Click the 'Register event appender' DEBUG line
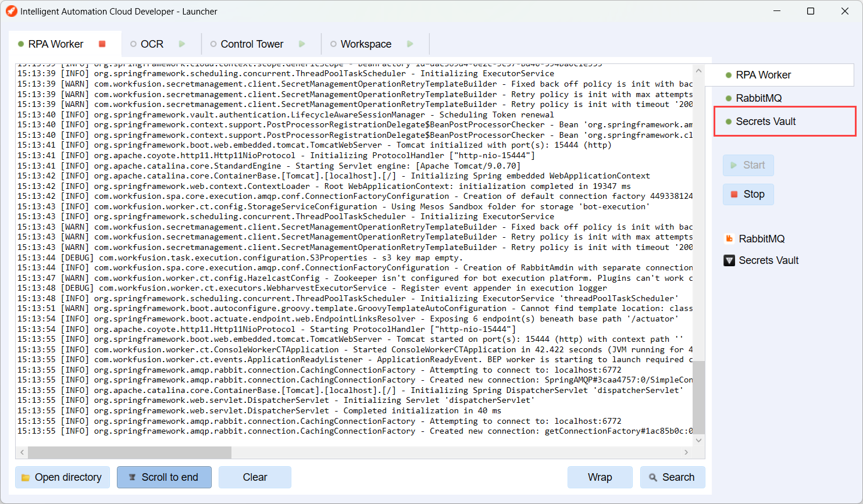The width and height of the screenshot is (863, 504). pos(312,288)
